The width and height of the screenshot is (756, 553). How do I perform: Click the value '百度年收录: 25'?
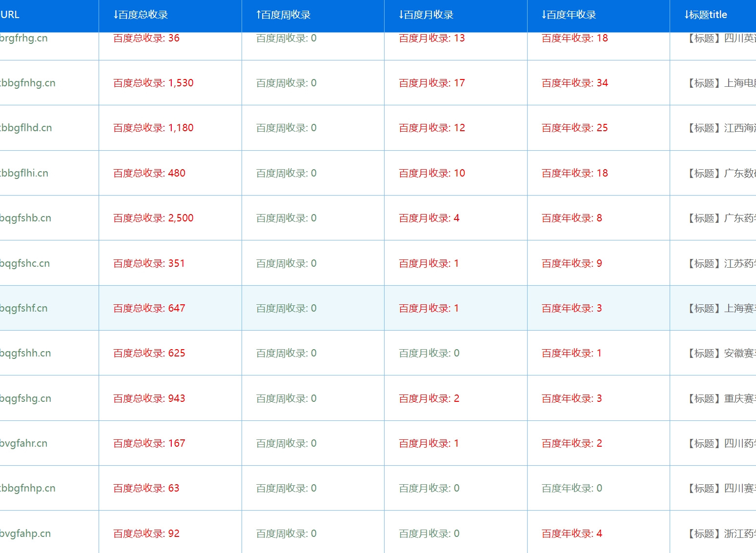[575, 128]
